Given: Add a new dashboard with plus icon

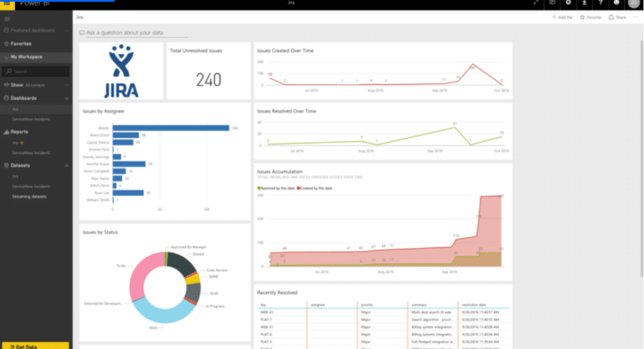Looking at the screenshot, I should pos(67,99).
